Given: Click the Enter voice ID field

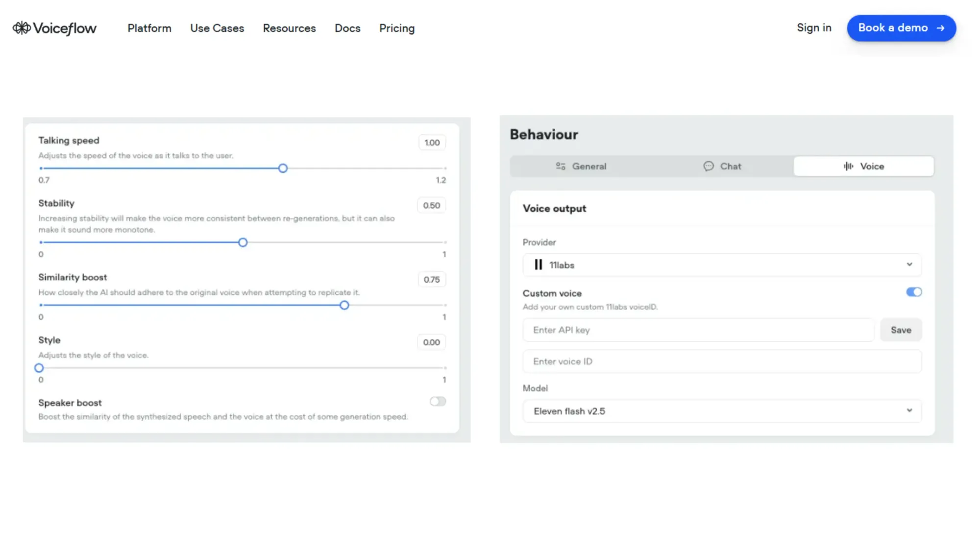Looking at the screenshot, I should [x=722, y=361].
